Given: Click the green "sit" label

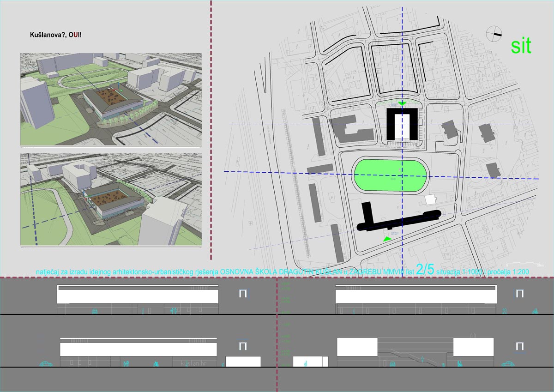Looking at the screenshot, I should coord(521,46).
